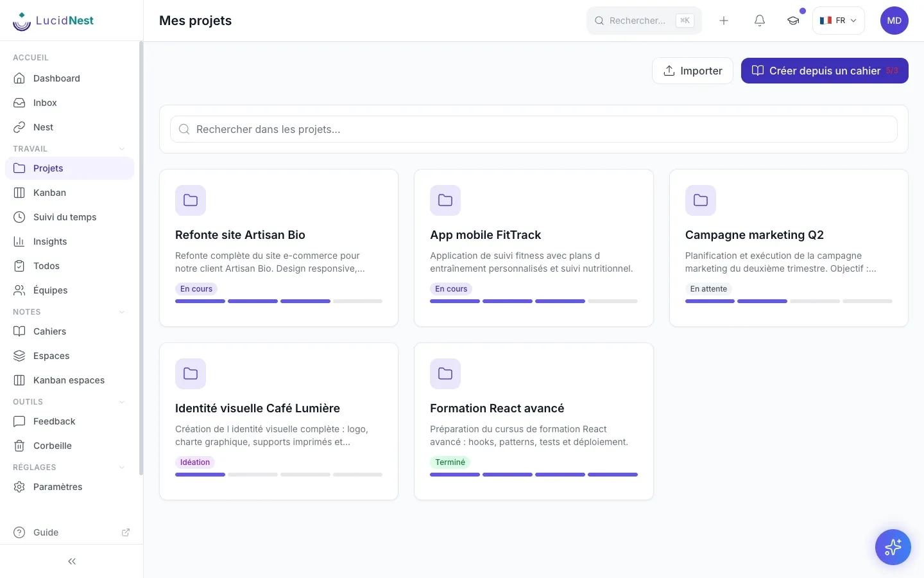Click the Refonte site Artisan Bio folder icon
924x578 pixels.
191,200
